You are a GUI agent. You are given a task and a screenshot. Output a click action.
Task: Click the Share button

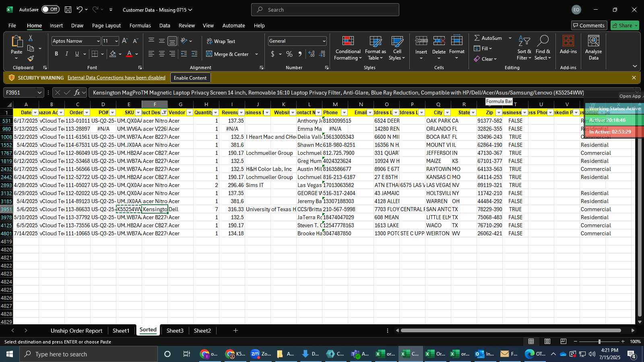pos(625,25)
